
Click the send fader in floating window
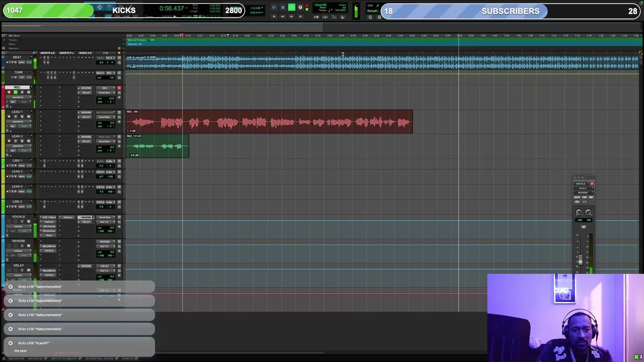tap(581, 260)
